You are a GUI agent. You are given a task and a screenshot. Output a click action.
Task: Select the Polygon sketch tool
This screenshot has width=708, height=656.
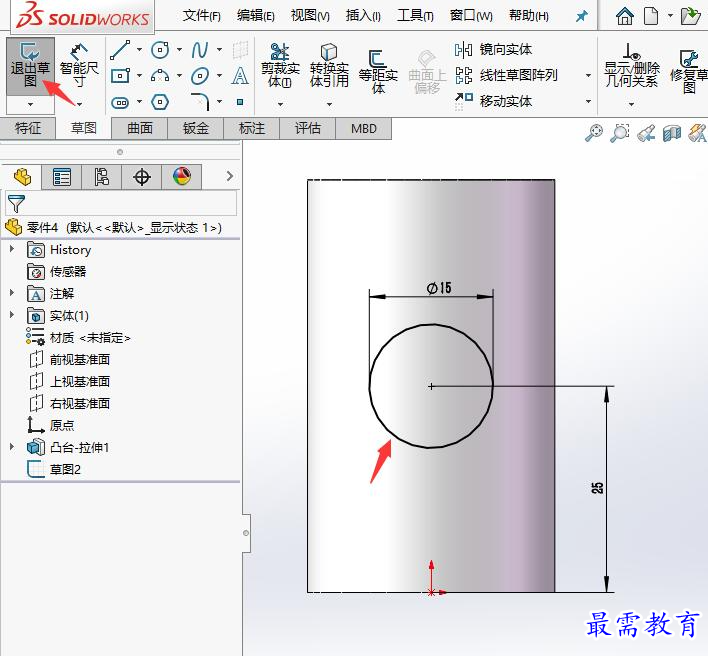click(x=160, y=102)
